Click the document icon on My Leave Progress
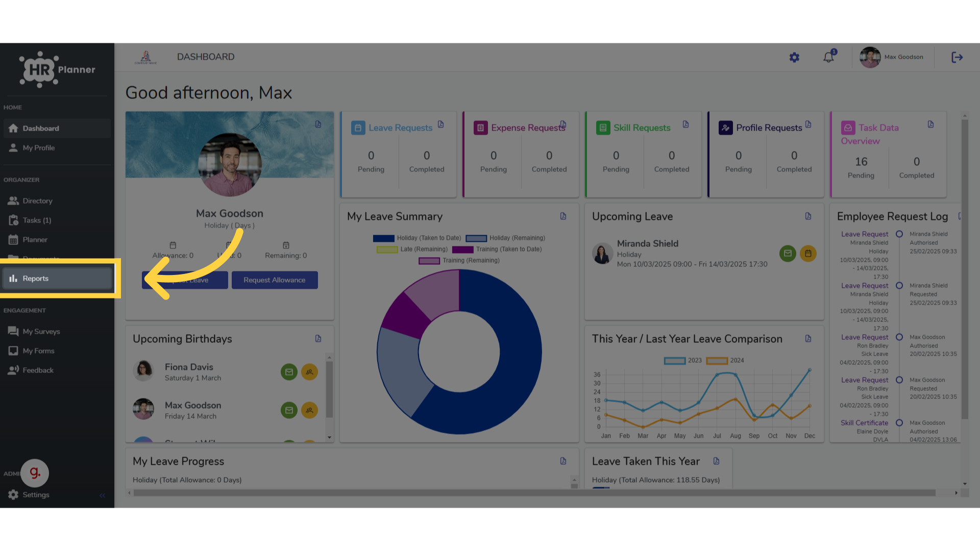The width and height of the screenshot is (980, 551). [563, 461]
